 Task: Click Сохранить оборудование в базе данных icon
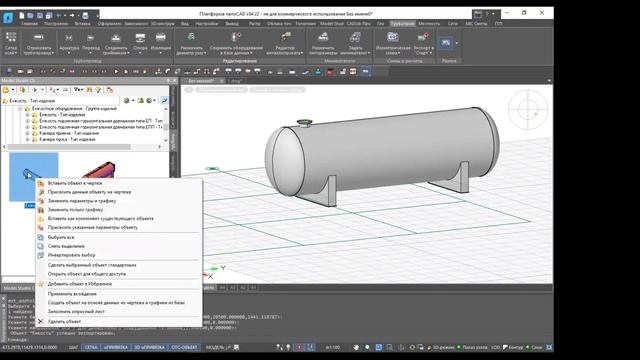pyautogui.click(x=236, y=38)
